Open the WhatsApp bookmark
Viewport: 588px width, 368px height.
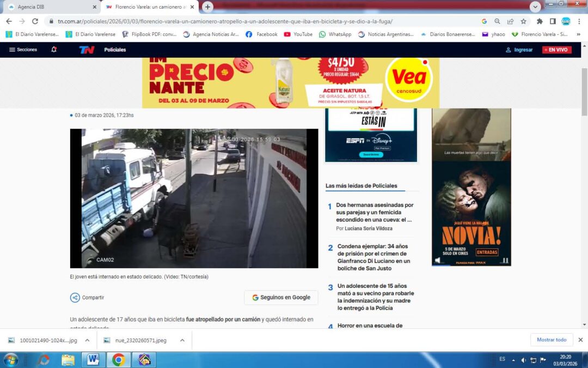click(x=335, y=34)
